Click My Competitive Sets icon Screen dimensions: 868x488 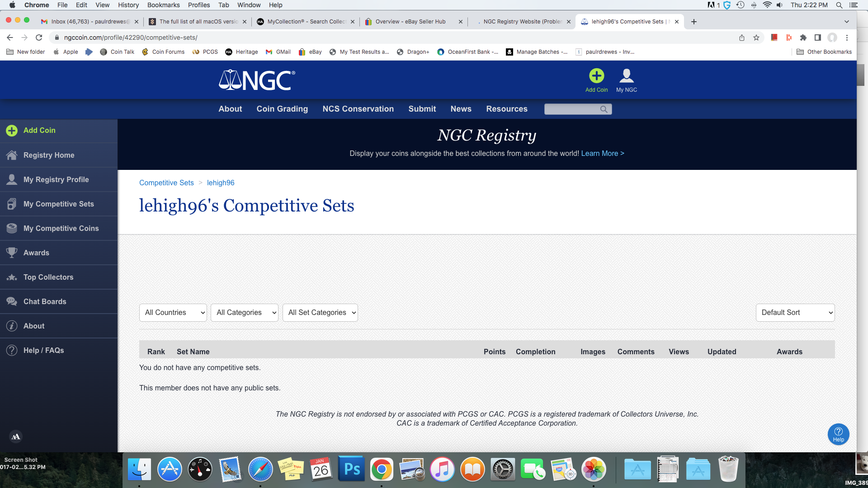click(x=12, y=204)
